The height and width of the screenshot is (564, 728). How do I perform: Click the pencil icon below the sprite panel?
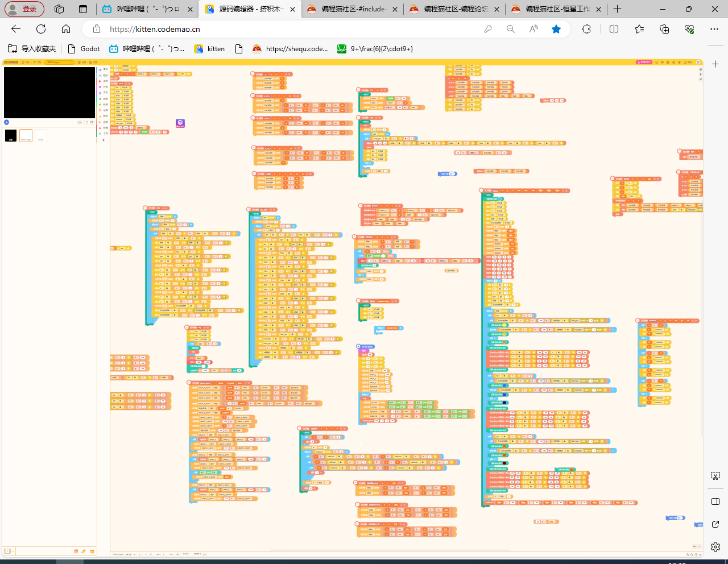[x=84, y=551]
